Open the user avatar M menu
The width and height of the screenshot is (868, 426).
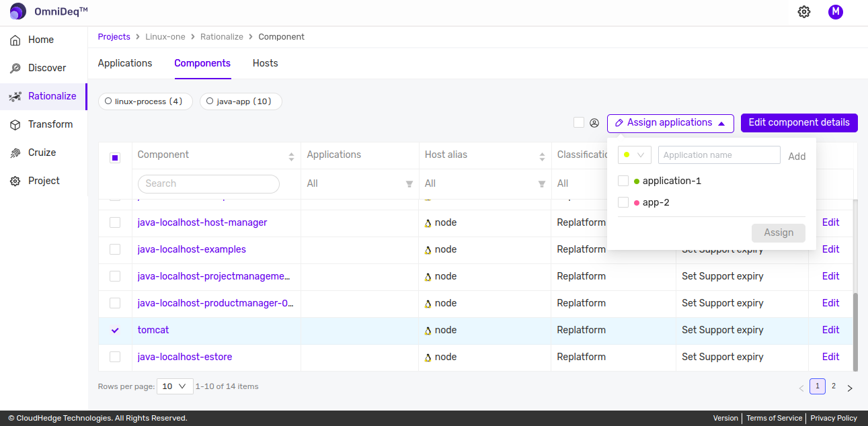pos(836,11)
